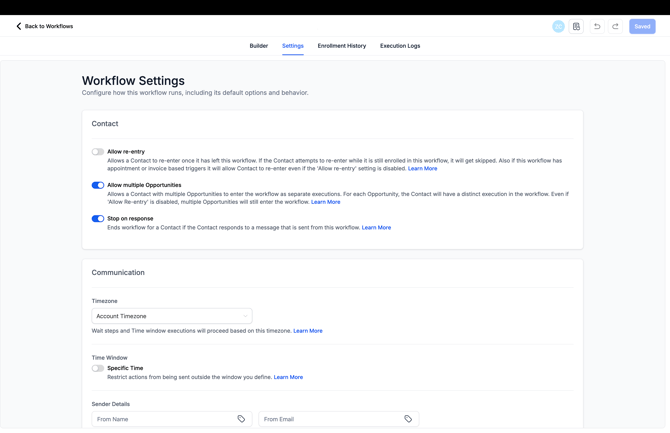The width and height of the screenshot is (670, 433).
Task: Click into the From Name field
Action: (x=162, y=419)
